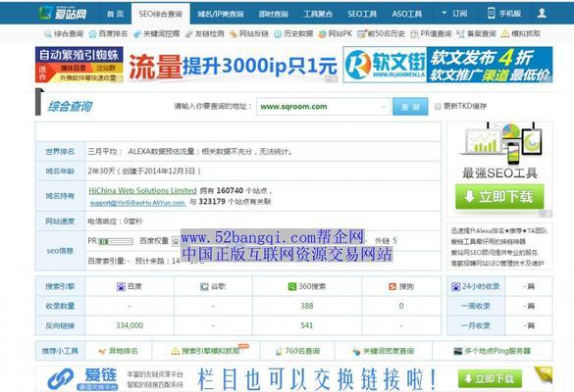Open the ASO工具 menu item
Viewport: 574px width, 392px height.
pyautogui.click(x=406, y=14)
